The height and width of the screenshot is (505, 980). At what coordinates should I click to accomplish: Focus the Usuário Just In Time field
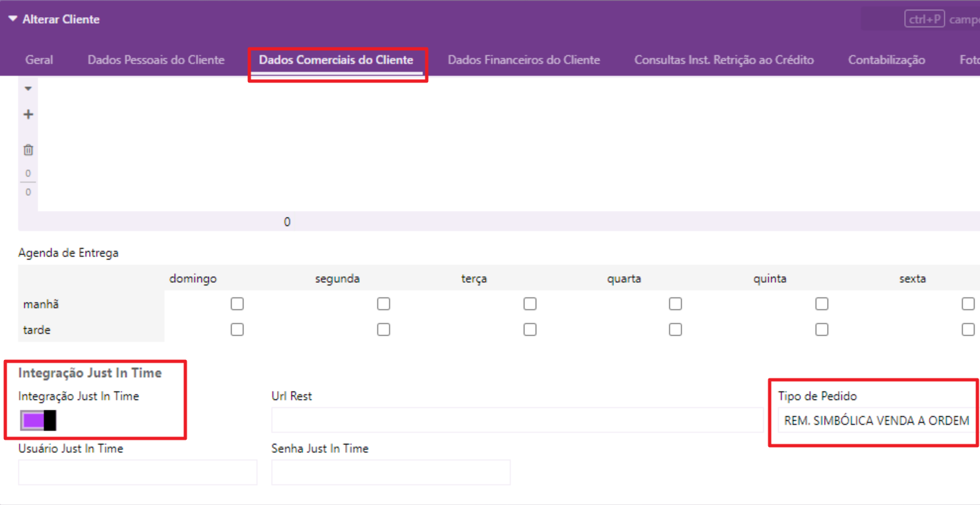point(137,473)
